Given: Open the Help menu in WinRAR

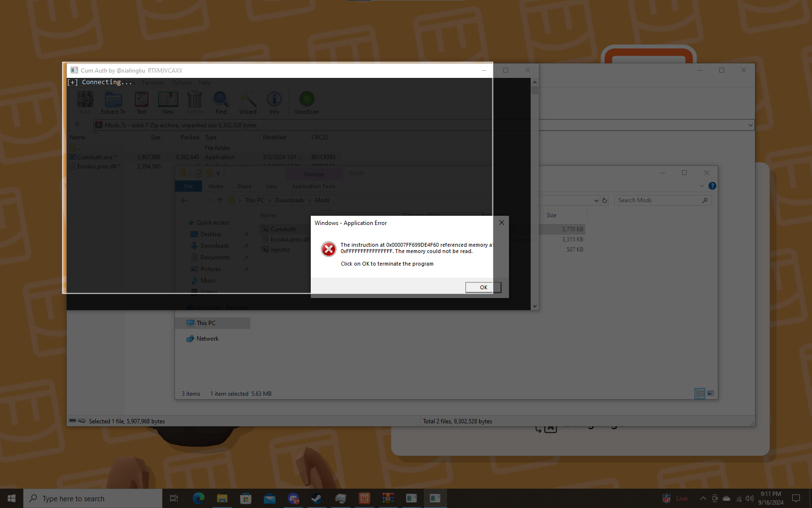Looking at the screenshot, I should pyautogui.click(x=204, y=83).
